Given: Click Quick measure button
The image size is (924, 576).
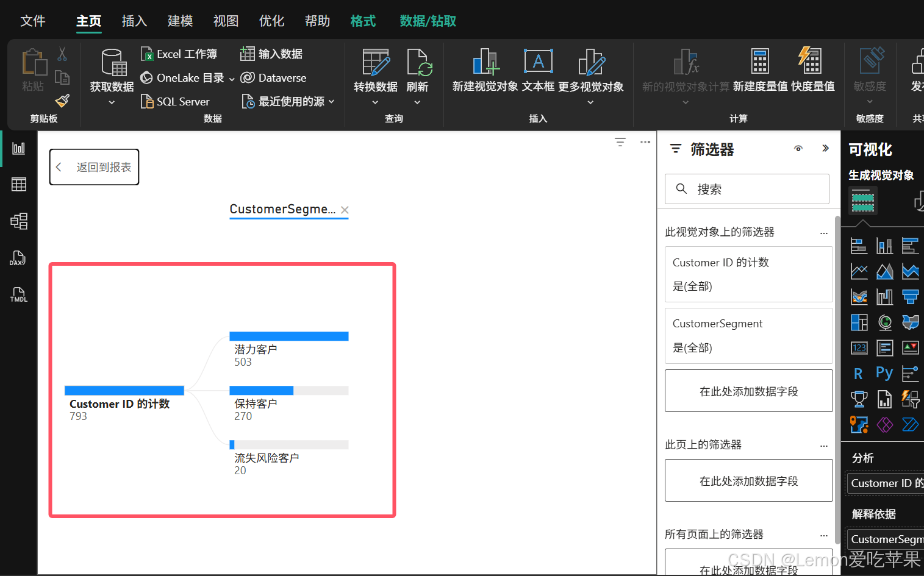Looking at the screenshot, I should [x=812, y=70].
